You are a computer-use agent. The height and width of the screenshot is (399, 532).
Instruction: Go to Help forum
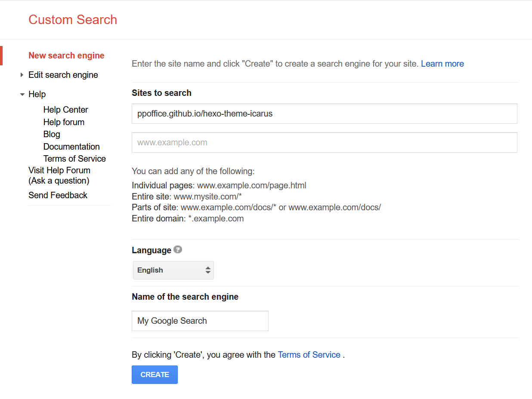[64, 122]
